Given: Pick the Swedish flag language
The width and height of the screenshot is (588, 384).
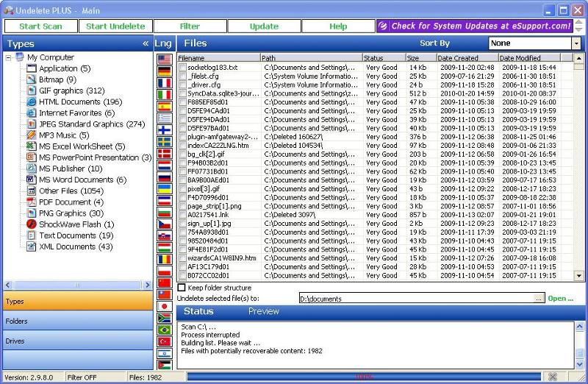Looking at the screenshot, I should (164, 141).
